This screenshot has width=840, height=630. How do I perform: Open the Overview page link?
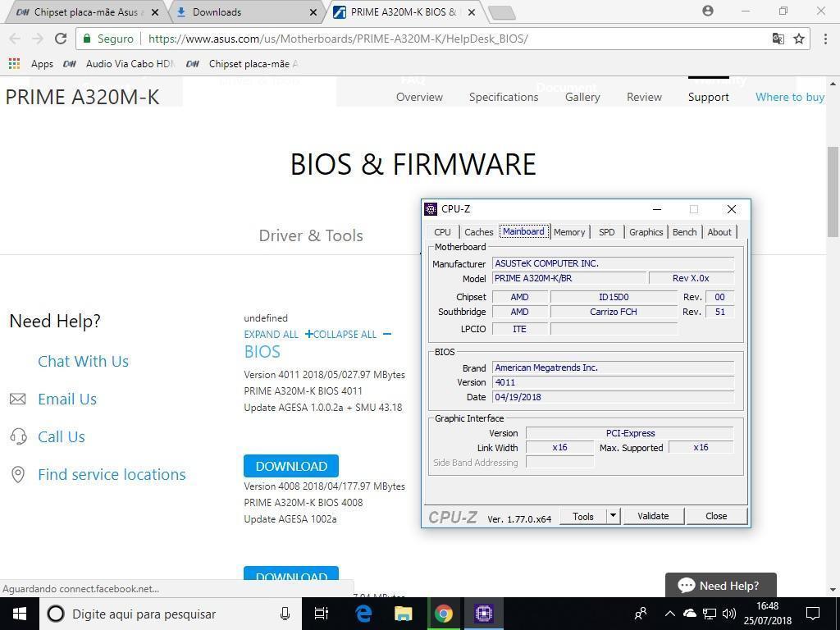click(x=419, y=97)
